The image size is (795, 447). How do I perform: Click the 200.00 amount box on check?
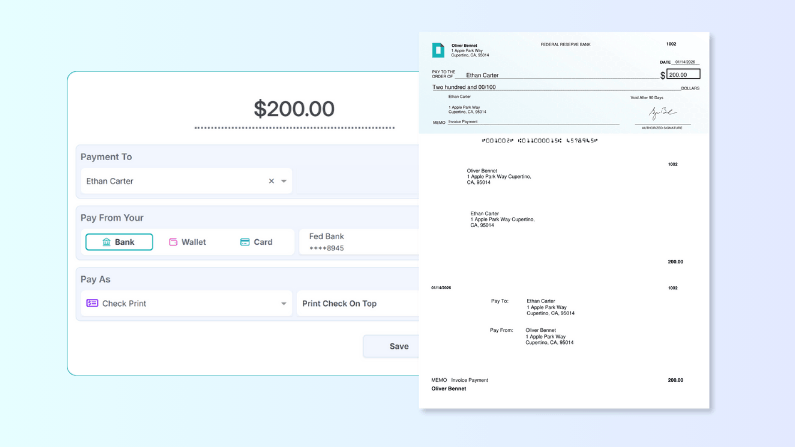coord(683,74)
